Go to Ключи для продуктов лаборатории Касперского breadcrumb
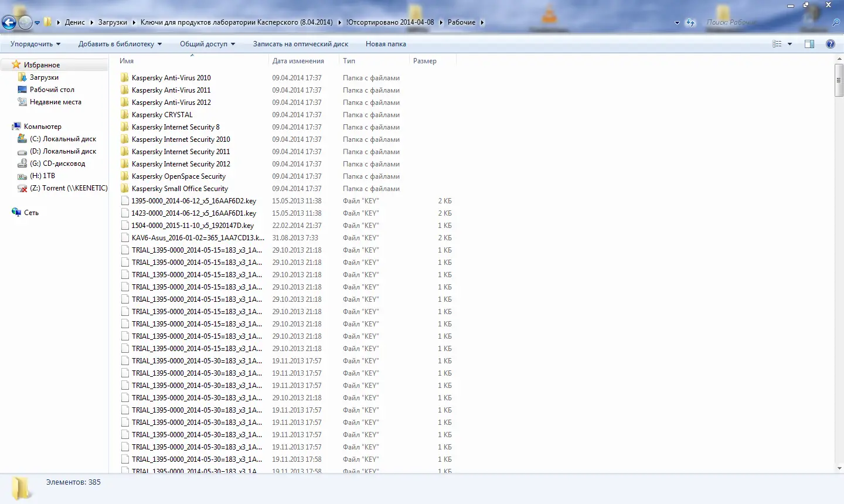 tap(237, 22)
